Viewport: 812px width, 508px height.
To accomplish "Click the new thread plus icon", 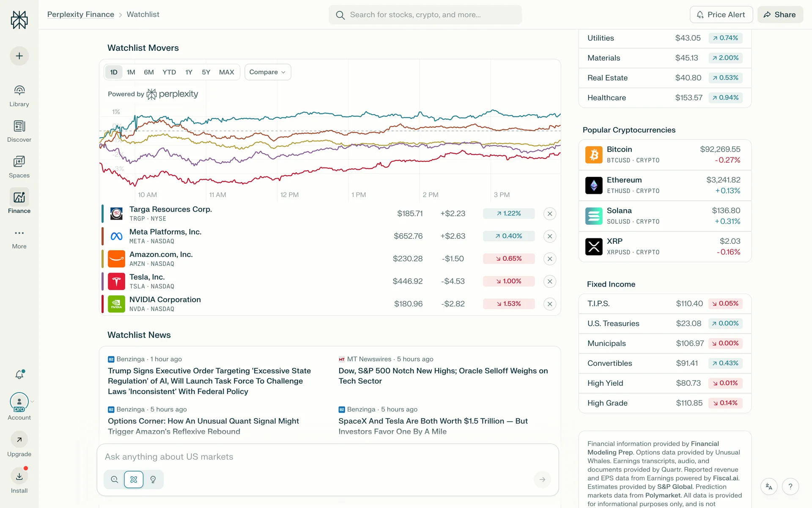I will [x=19, y=56].
